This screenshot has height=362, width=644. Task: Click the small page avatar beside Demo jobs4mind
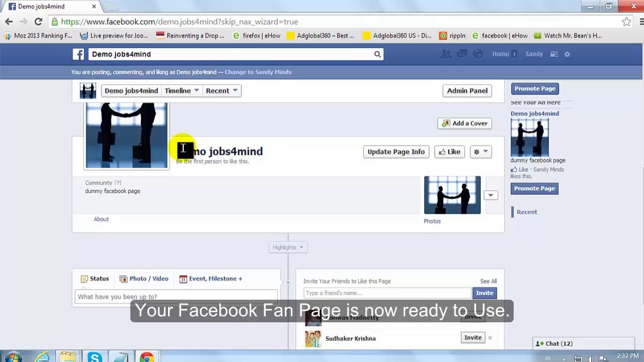[x=88, y=90]
